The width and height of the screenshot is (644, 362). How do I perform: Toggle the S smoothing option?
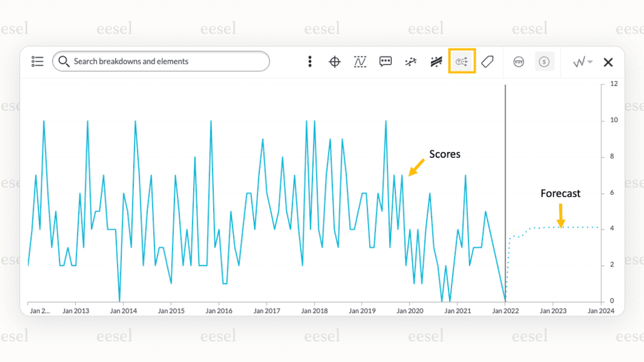544,61
